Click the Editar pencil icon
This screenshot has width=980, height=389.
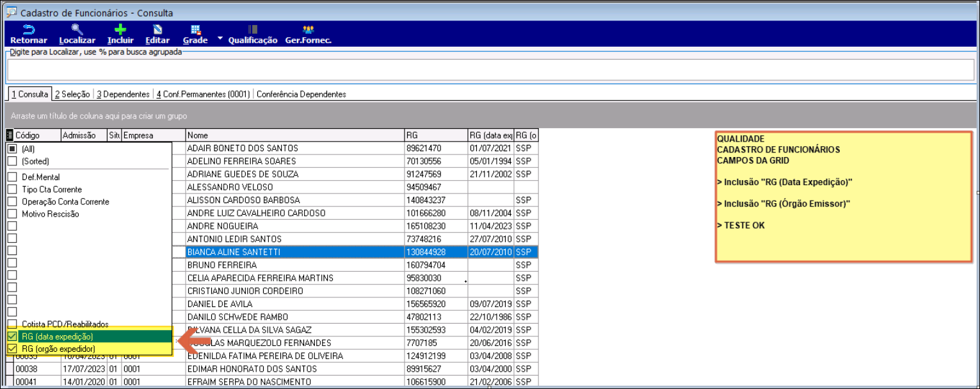[x=157, y=29]
